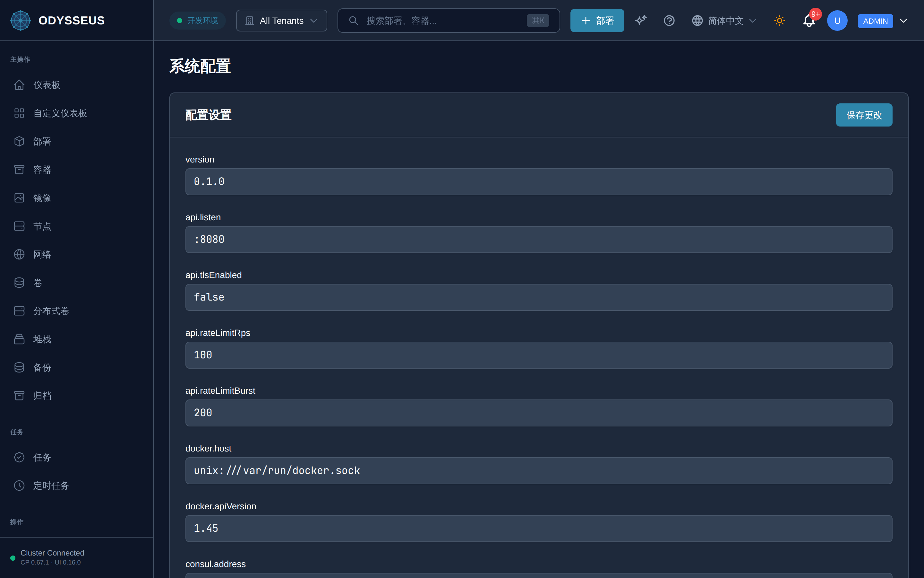Focus the 搜索部署、容器 search box

[x=449, y=21]
